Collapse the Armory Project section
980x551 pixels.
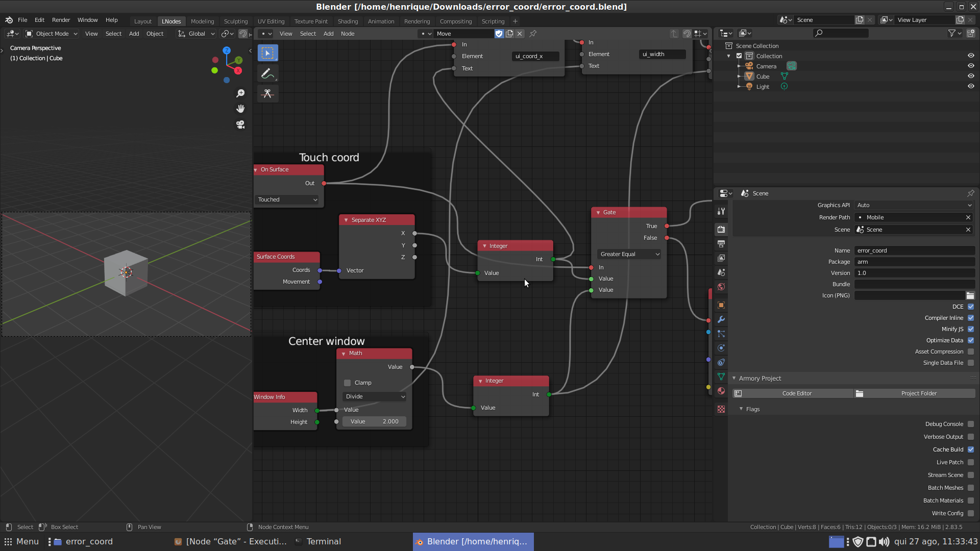(x=734, y=378)
